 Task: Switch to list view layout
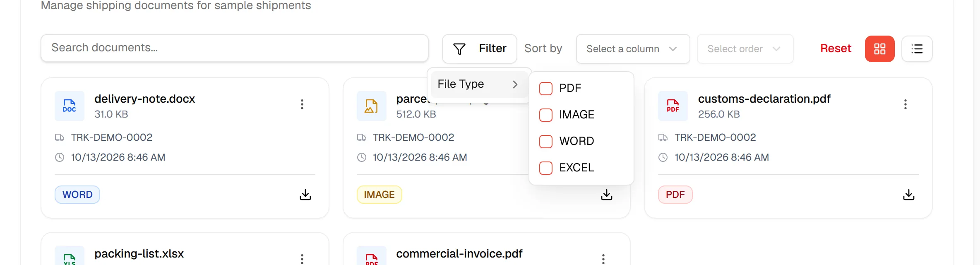917,49
